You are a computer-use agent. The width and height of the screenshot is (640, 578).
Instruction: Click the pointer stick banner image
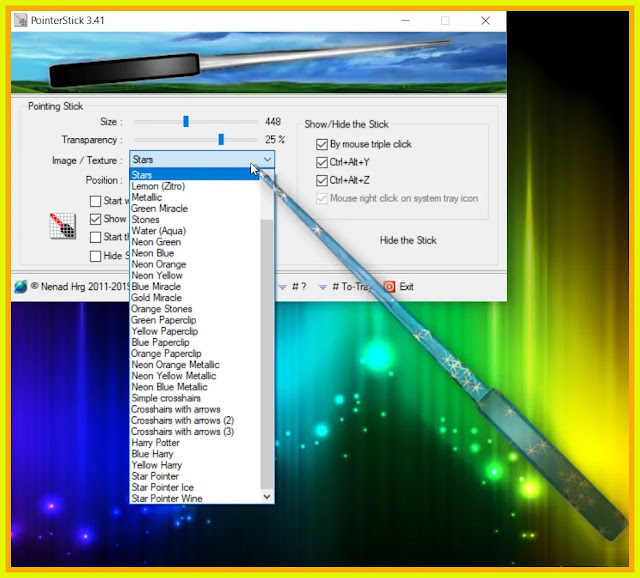259,62
